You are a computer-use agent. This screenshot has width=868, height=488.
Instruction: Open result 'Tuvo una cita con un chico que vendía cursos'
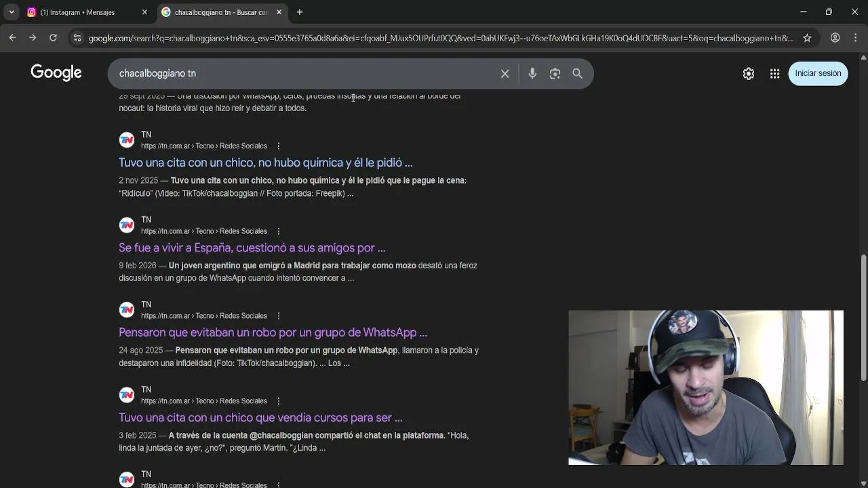coord(260,418)
